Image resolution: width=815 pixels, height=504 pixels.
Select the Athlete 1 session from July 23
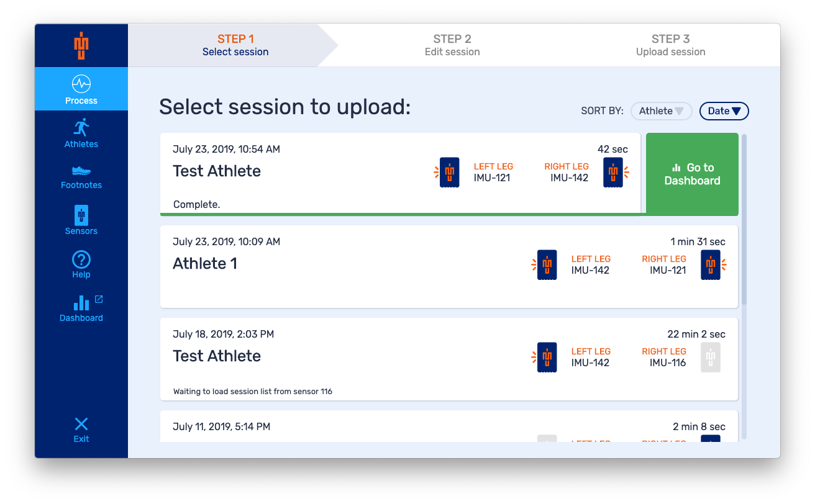449,266
